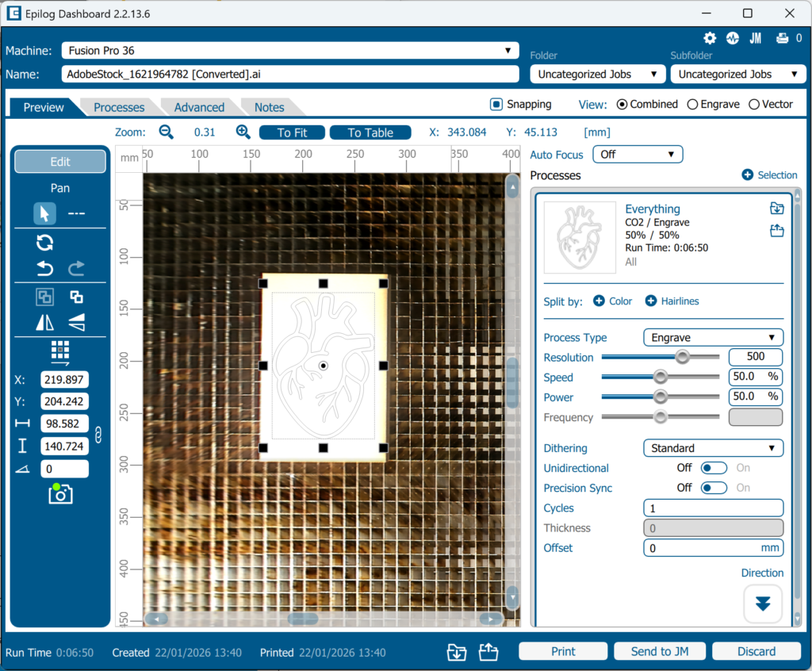Open the Machine dropdown Fusion Pro 36
The height and width of the screenshot is (671, 812).
(x=290, y=50)
